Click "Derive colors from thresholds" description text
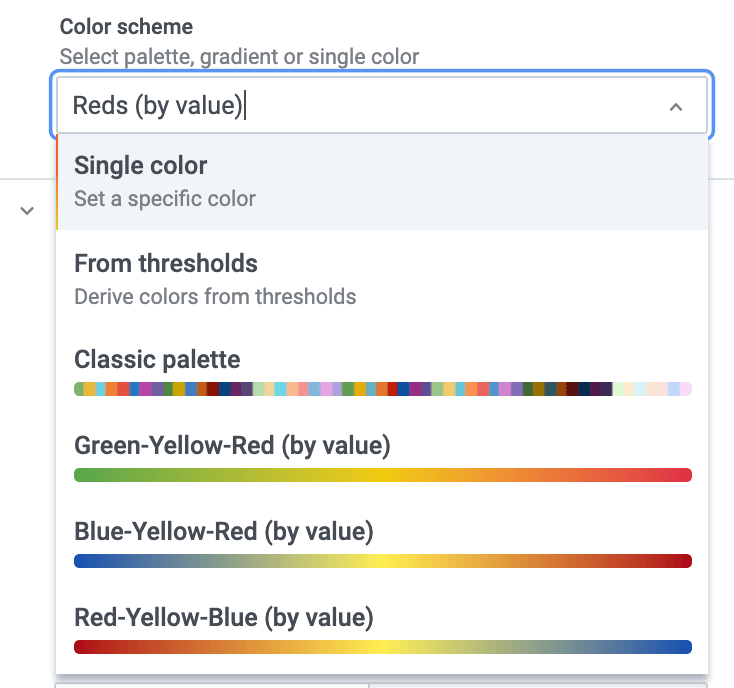 [x=215, y=296]
